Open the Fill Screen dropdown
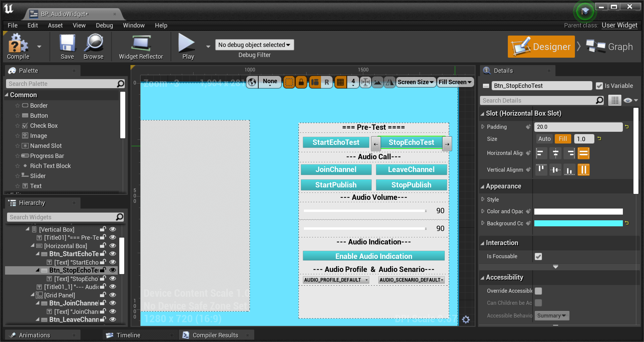This screenshot has height=342, width=644. [455, 82]
